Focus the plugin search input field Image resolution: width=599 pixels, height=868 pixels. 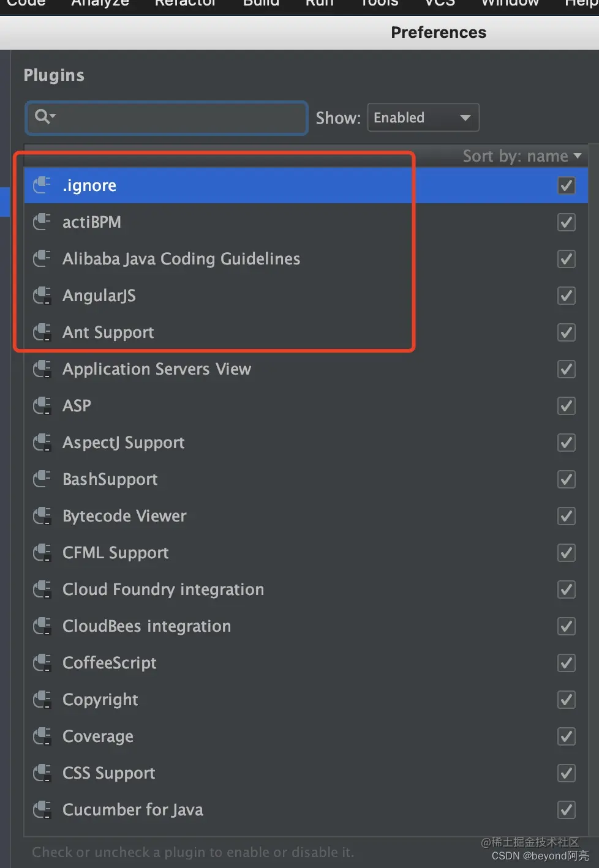[167, 118]
